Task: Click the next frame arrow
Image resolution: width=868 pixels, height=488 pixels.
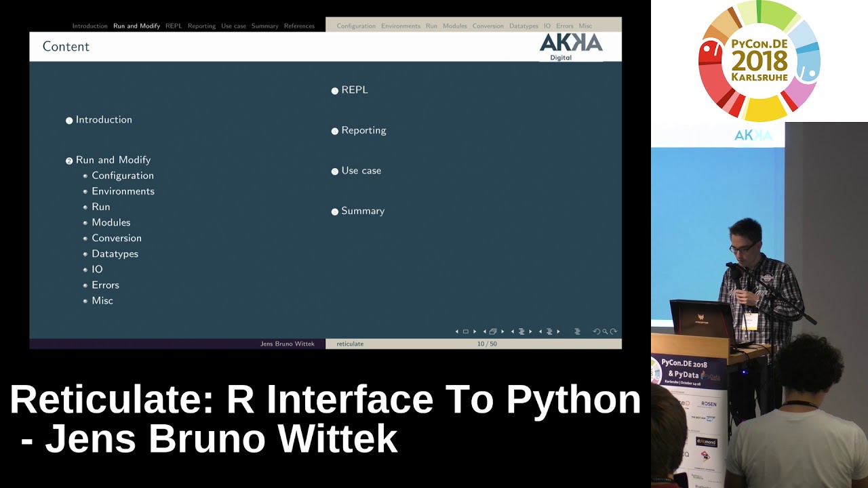Action: click(x=502, y=331)
